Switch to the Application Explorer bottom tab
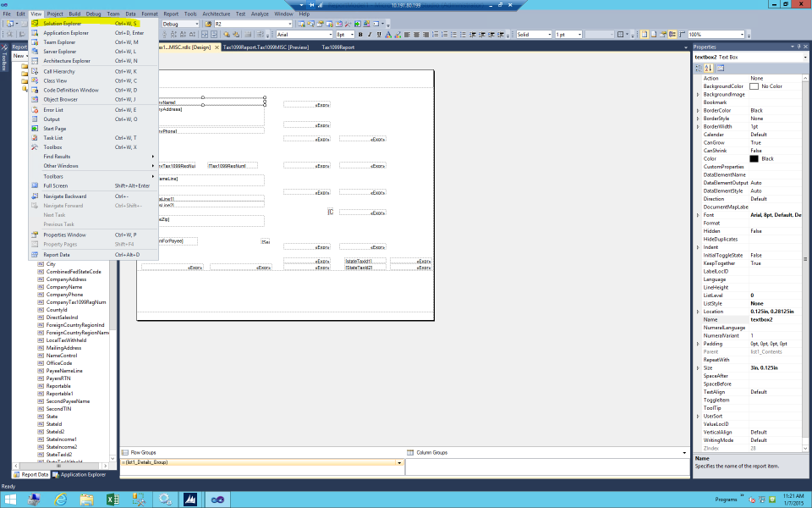The image size is (812, 508). coord(84,474)
